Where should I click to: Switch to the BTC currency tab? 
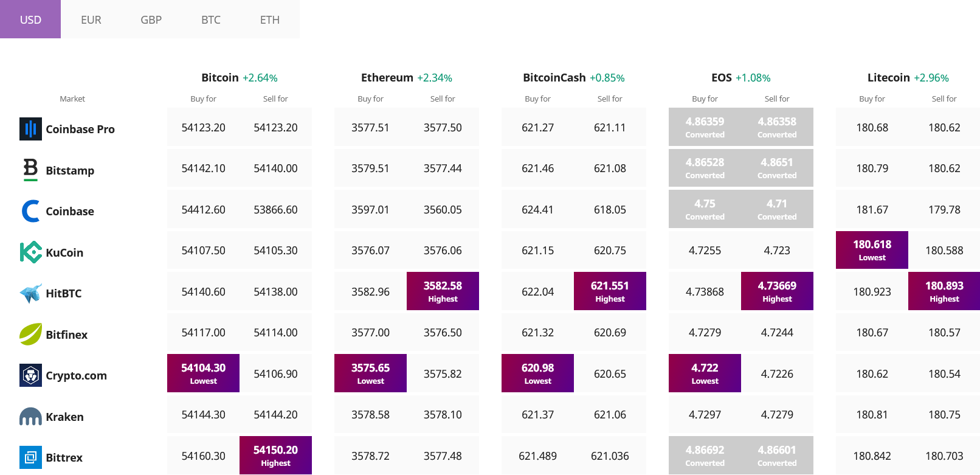coord(211,19)
